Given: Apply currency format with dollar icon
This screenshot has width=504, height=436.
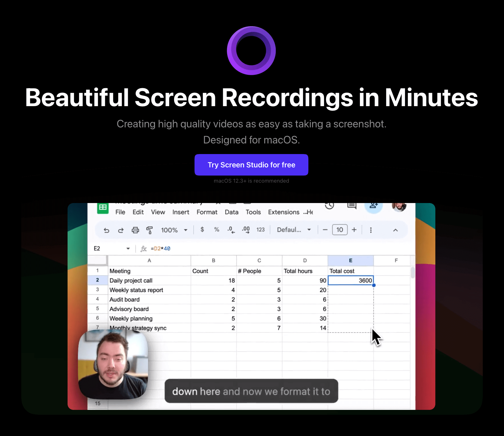Looking at the screenshot, I should (202, 229).
